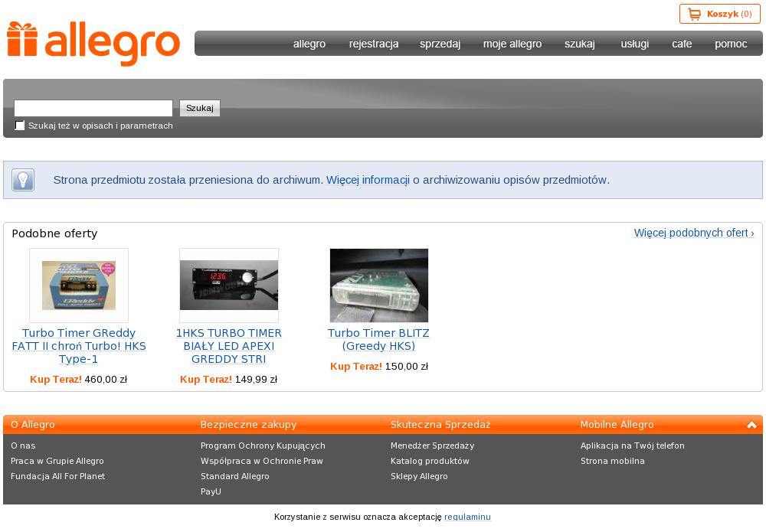Screen dimensions: 766x532
Task: Select sprzedaj in the navigation bar
Action: 440,44
